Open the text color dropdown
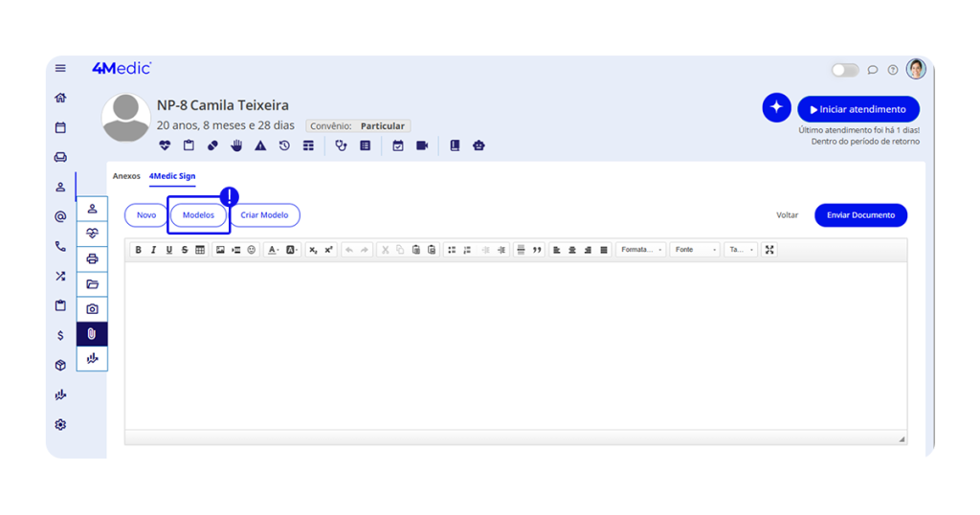 point(273,250)
